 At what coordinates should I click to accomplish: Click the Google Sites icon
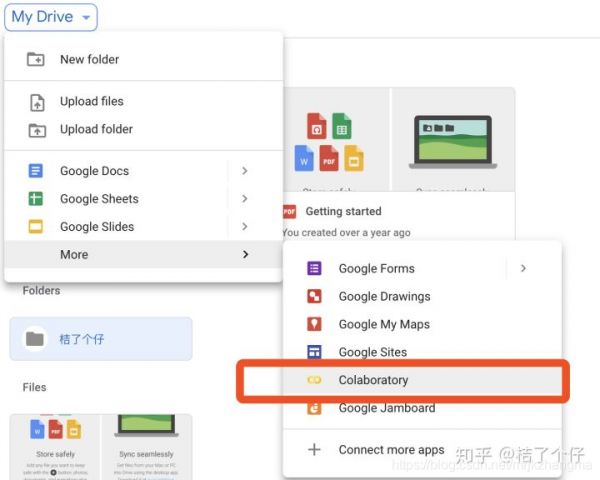[x=314, y=352]
